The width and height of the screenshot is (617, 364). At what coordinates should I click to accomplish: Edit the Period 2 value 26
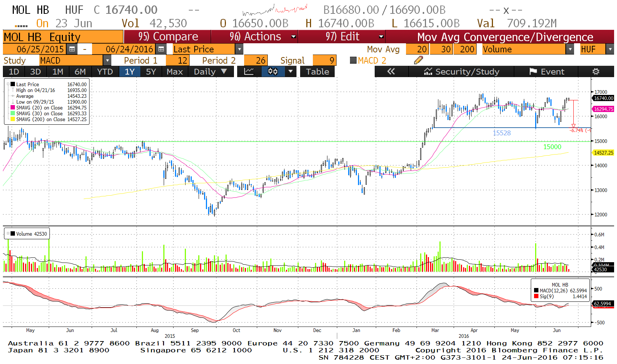[255, 60]
